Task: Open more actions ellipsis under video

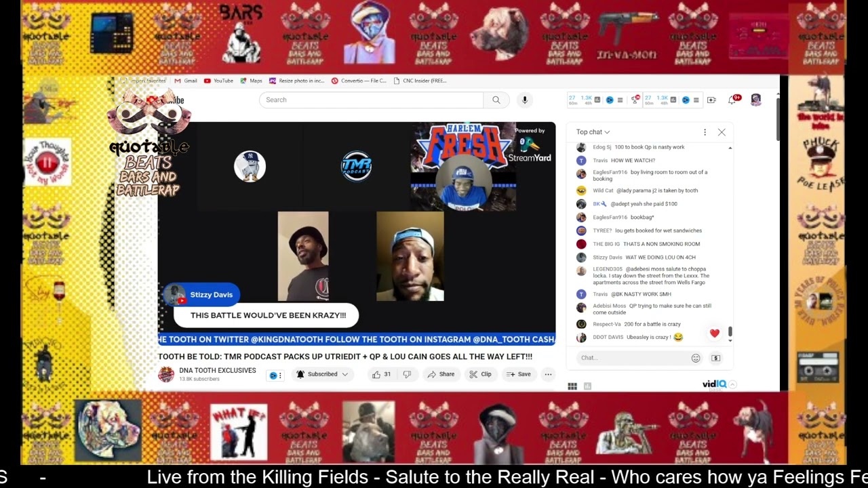Action: point(548,374)
